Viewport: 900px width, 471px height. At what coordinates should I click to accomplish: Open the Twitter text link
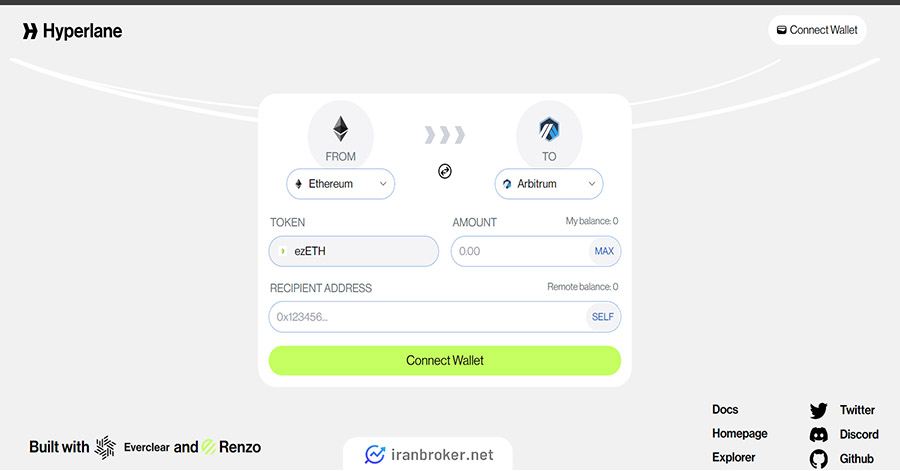[x=857, y=410]
